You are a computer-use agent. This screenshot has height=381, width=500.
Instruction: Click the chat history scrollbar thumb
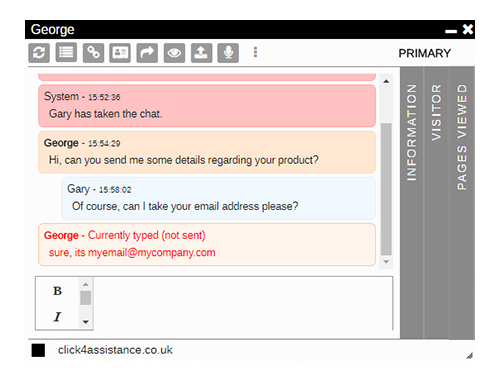point(386,189)
